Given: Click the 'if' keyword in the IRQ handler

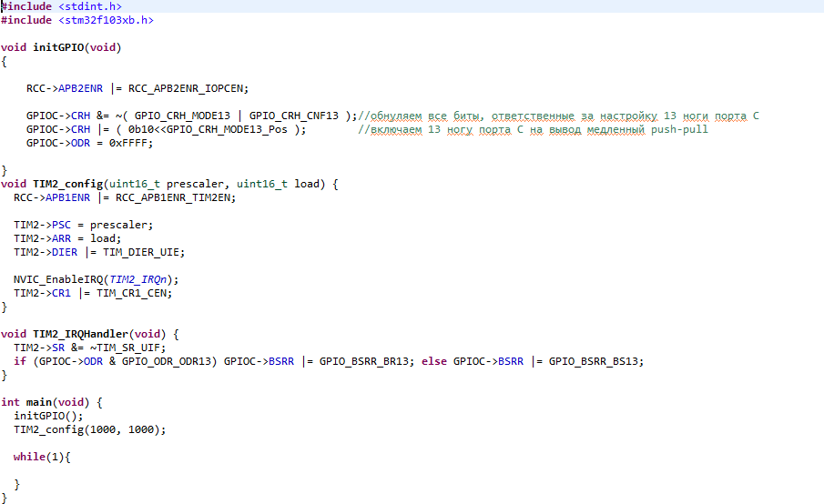Looking at the screenshot, I should [20, 361].
